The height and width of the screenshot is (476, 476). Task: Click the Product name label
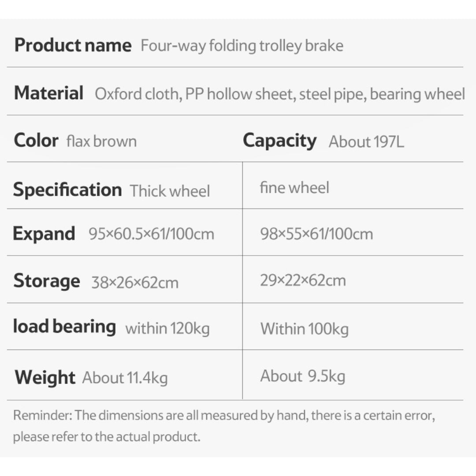[x=73, y=45]
